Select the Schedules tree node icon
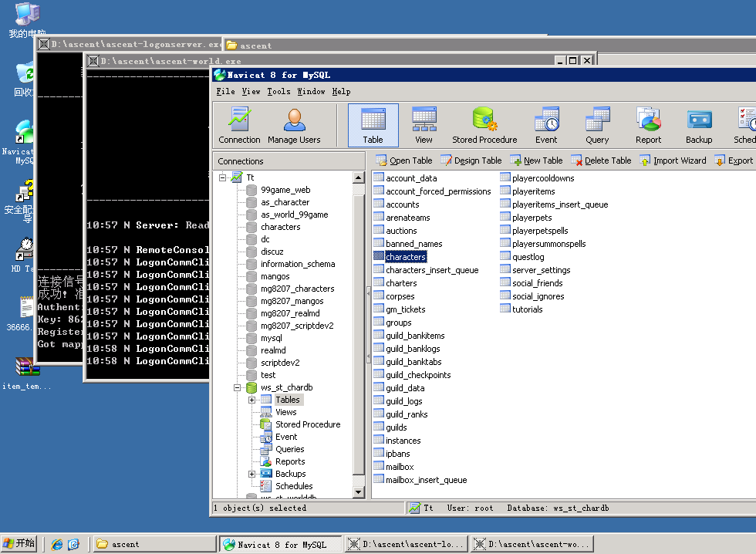756x554 pixels. click(266, 486)
